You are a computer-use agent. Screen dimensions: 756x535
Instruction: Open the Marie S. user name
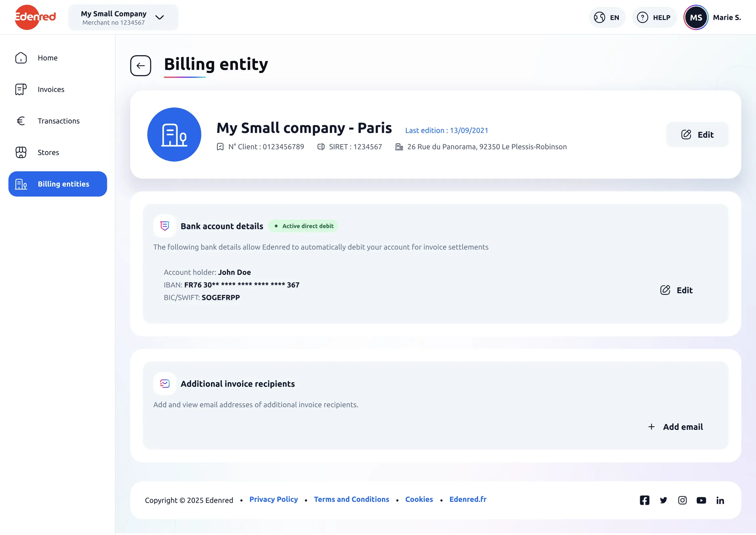click(727, 17)
